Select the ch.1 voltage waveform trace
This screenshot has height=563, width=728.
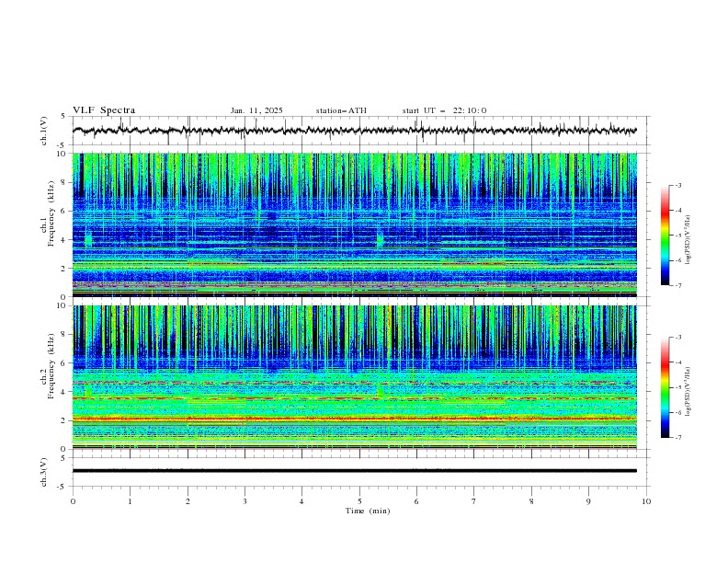(355, 131)
